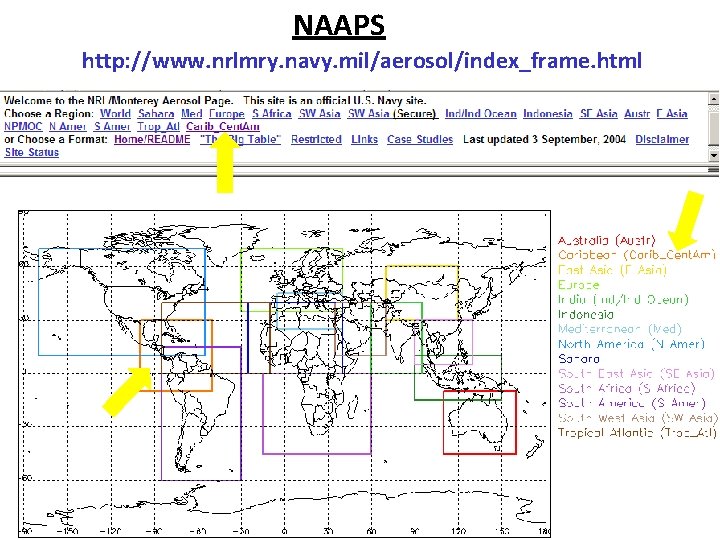
Task: Open the Site Status link
Action: (32, 152)
